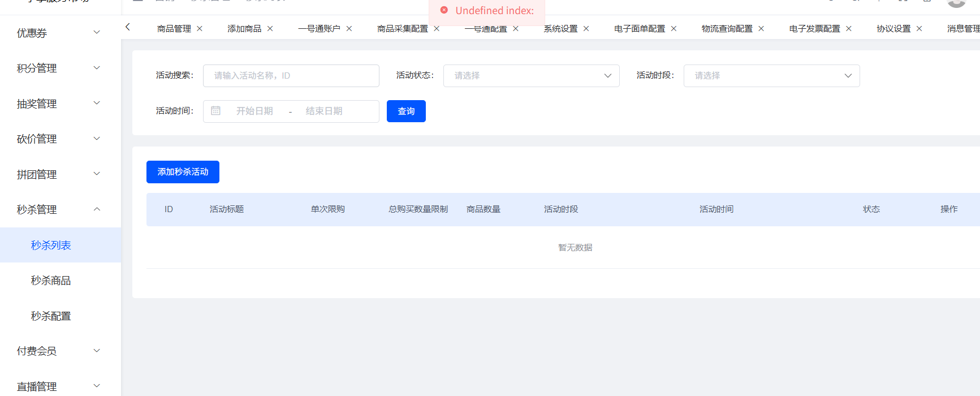Close the 一号通账户 tab
Screen dimensions: 980x396
[349, 29]
